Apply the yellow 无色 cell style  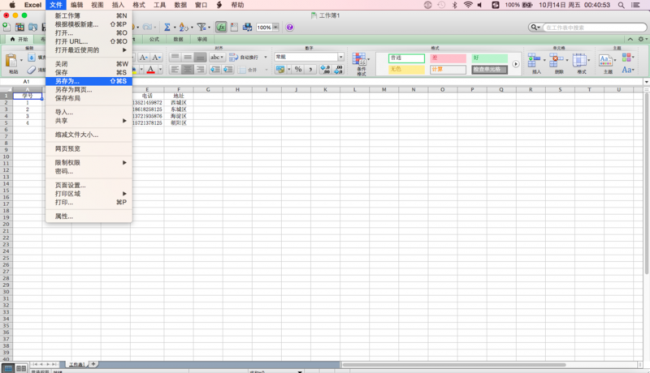406,69
